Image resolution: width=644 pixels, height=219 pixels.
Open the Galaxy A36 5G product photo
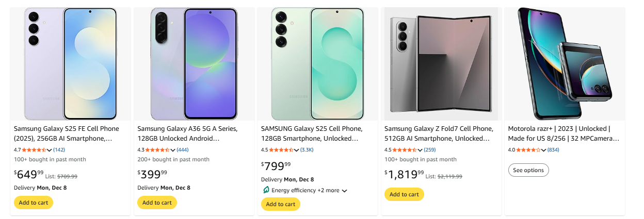click(x=194, y=64)
